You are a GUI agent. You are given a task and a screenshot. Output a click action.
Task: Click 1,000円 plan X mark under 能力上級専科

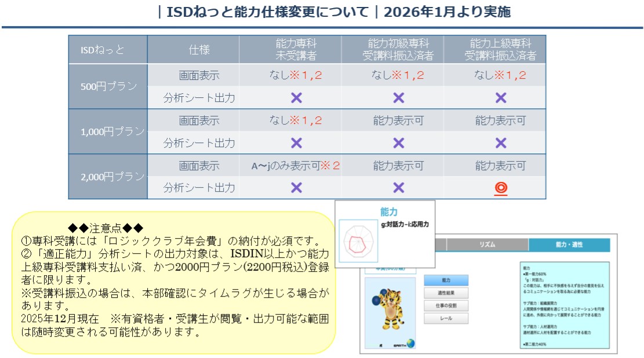501,143
